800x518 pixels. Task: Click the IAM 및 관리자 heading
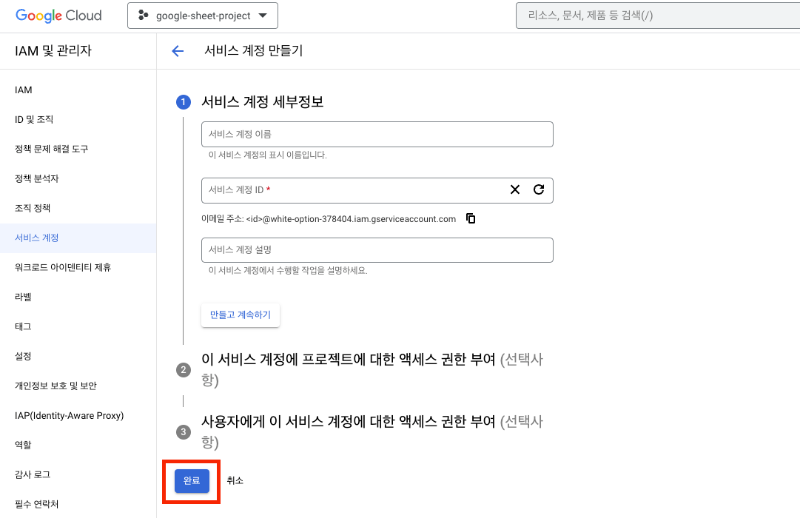point(53,51)
